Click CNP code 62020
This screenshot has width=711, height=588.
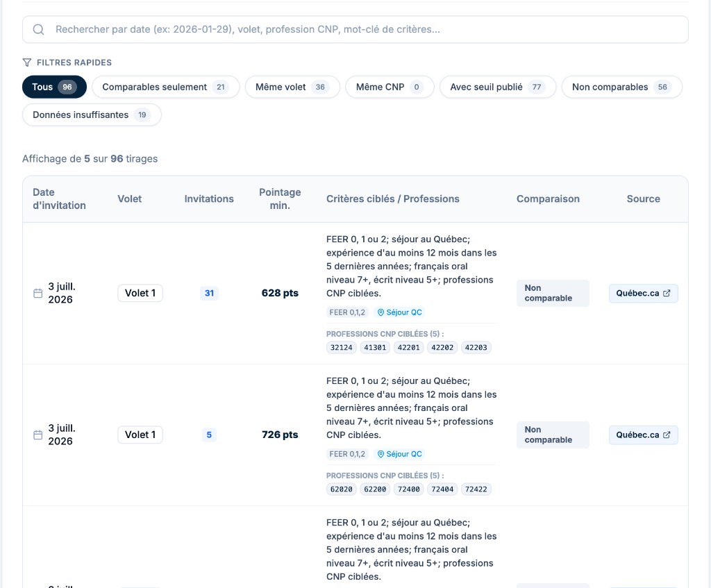pos(341,489)
